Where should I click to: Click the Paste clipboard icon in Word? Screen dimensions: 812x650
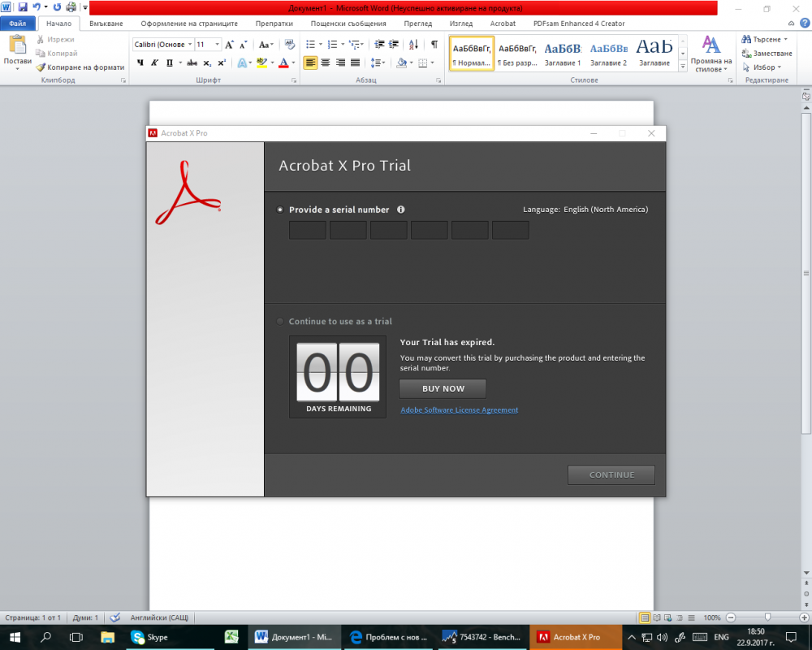point(17,45)
